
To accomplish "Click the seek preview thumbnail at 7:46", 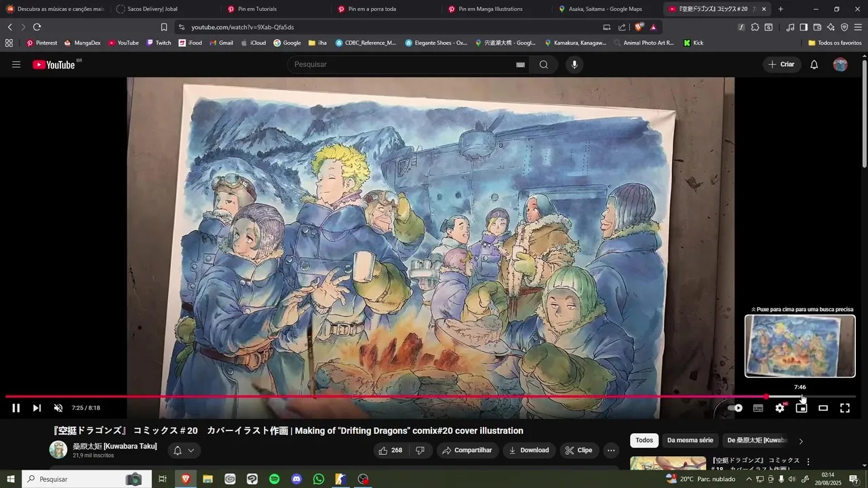I will pyautogui.click(x=800, y=346).
